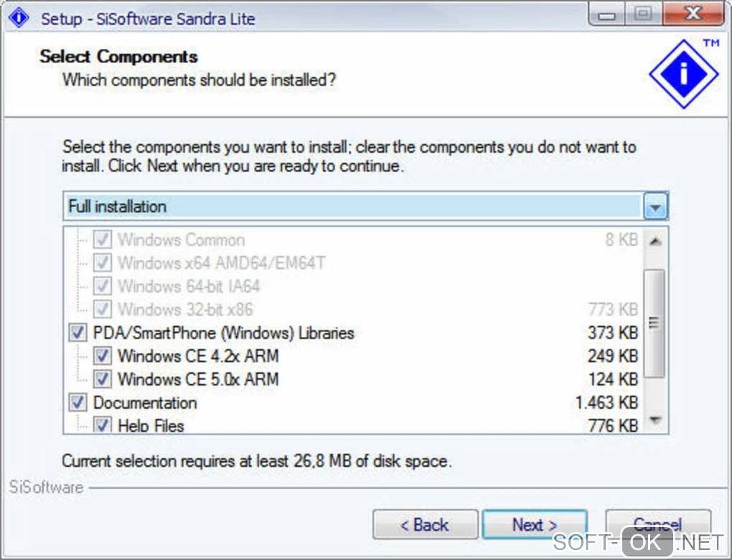Screen dimensions: 732x560
Task: Close the Setup window
Action: click(692, 14)
